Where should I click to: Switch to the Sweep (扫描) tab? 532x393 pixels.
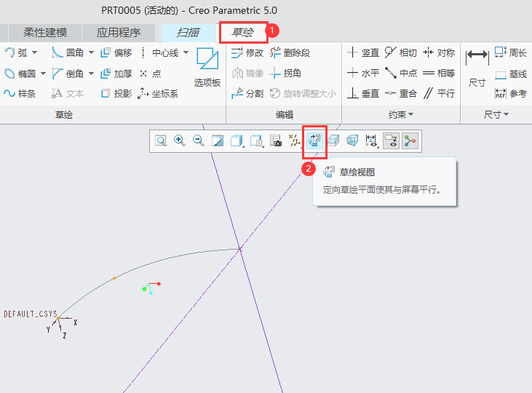click(x=188, y=33)
